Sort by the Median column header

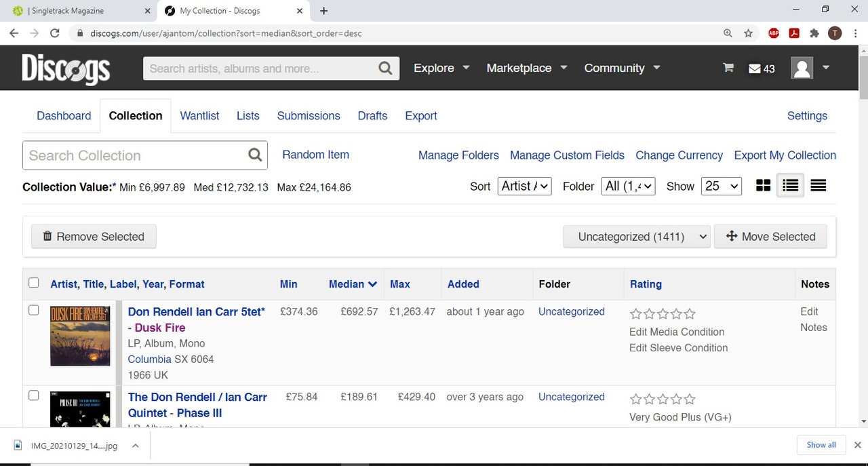353,284
